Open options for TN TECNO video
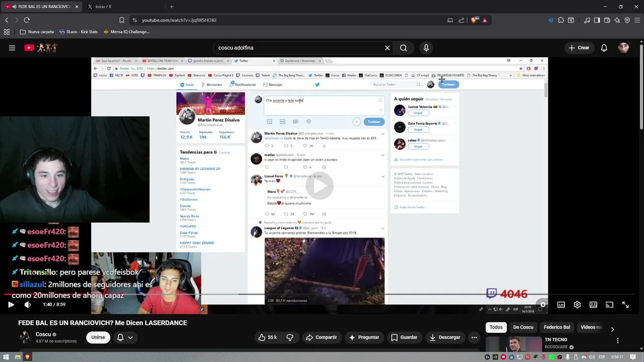This screenshot has height=362, width=644. [618, 340]
